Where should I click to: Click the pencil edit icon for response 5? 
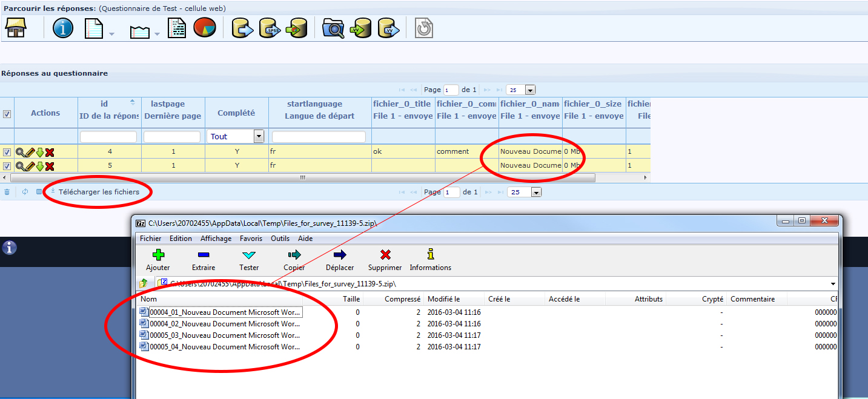coord(30,166)
